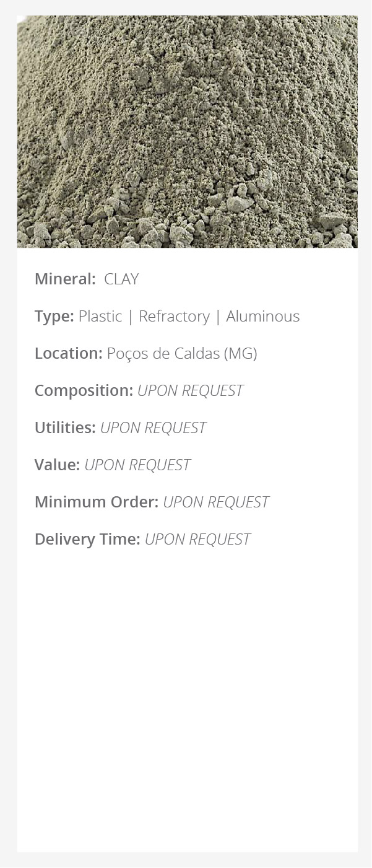This screenshot has width=372, height=868.
Task: Select the Type label
Action: pyautogui.click(x=54, y=317)
